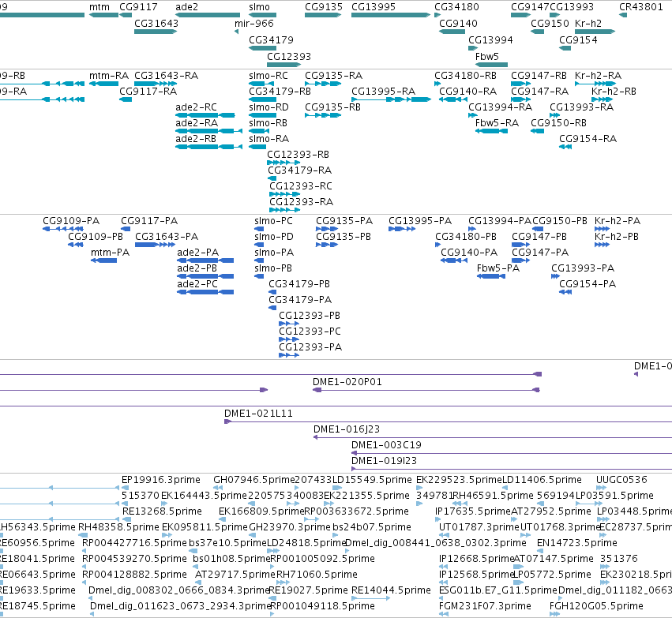Click transcript CG9140-RA
The width and height of the screenshot is (672, 618).
point(453,99)
